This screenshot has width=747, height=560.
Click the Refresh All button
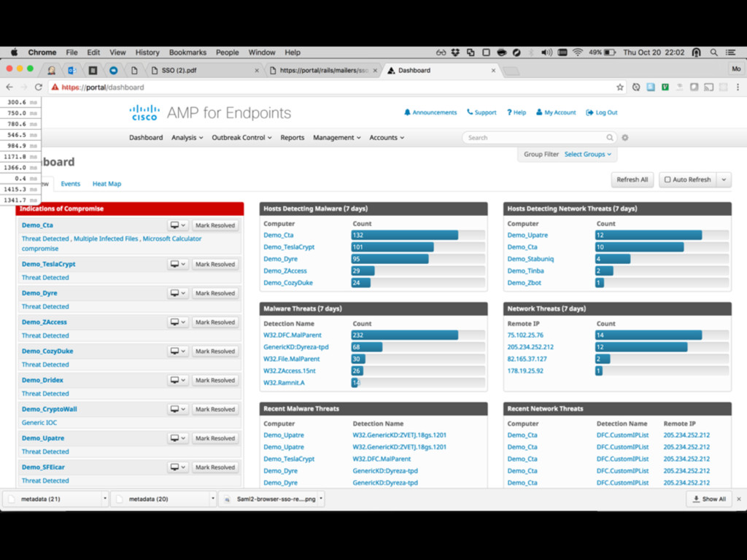632,179
